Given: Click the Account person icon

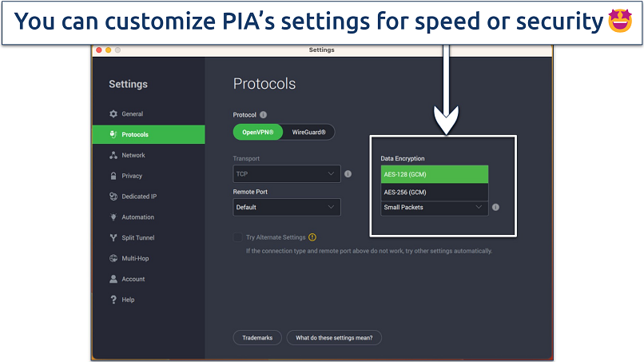Looking at the screenshot, I should click(113, 280).
